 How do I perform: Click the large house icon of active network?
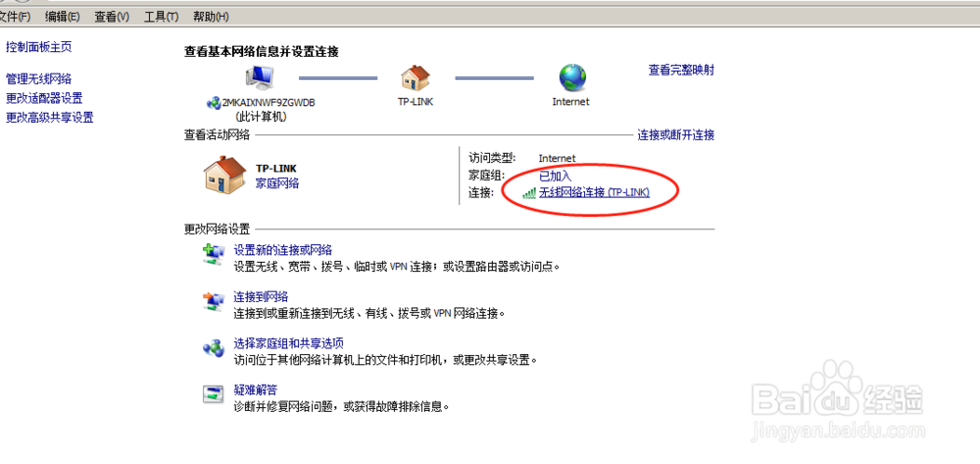[224, 175]
